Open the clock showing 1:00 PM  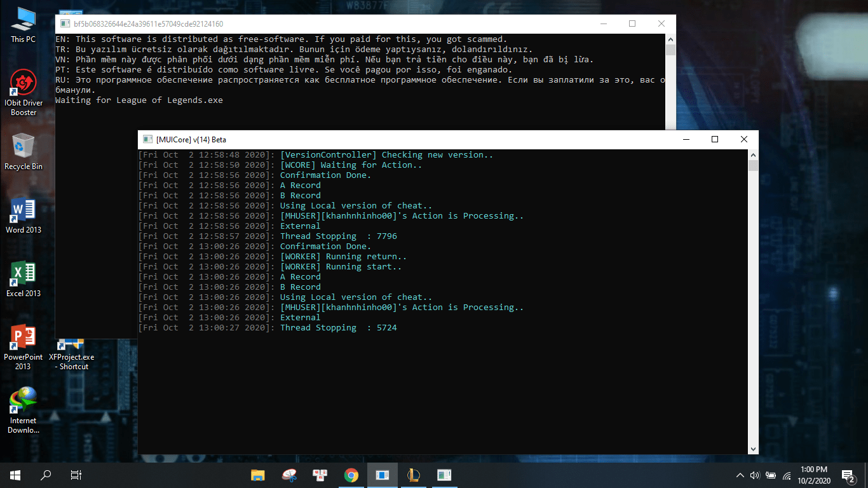tap(814, 470)
